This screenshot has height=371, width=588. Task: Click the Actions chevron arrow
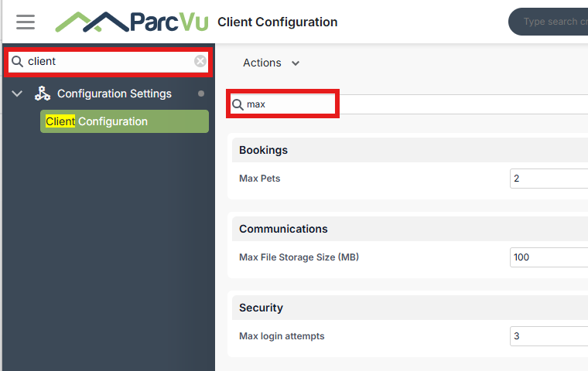click(296, 63)
